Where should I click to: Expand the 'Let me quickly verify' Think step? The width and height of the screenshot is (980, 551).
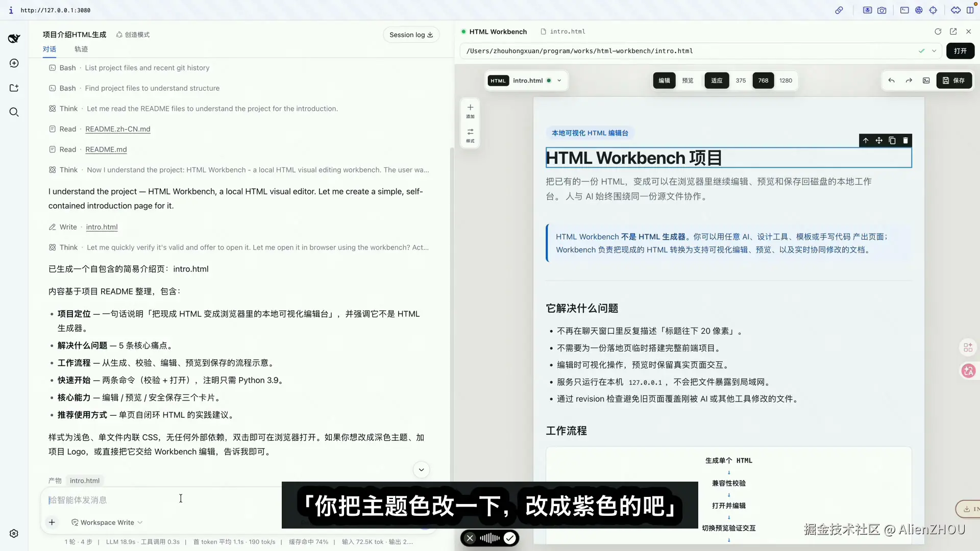pyautogui.click(x=239, y=247)
